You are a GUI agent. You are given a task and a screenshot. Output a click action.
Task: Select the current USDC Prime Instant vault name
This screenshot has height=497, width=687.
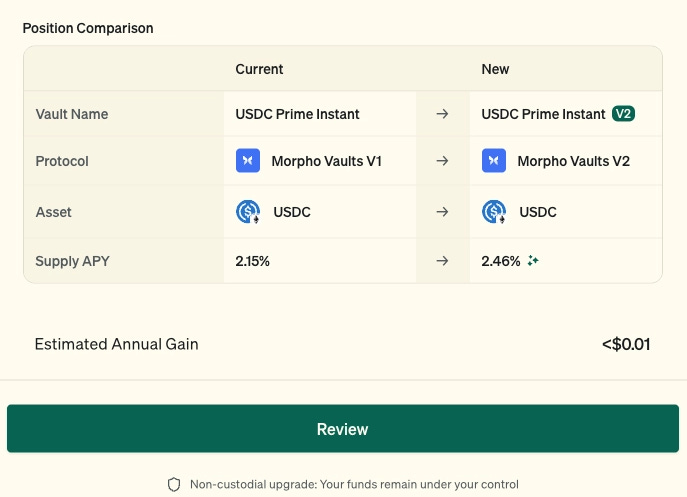[x=297, y=114]
